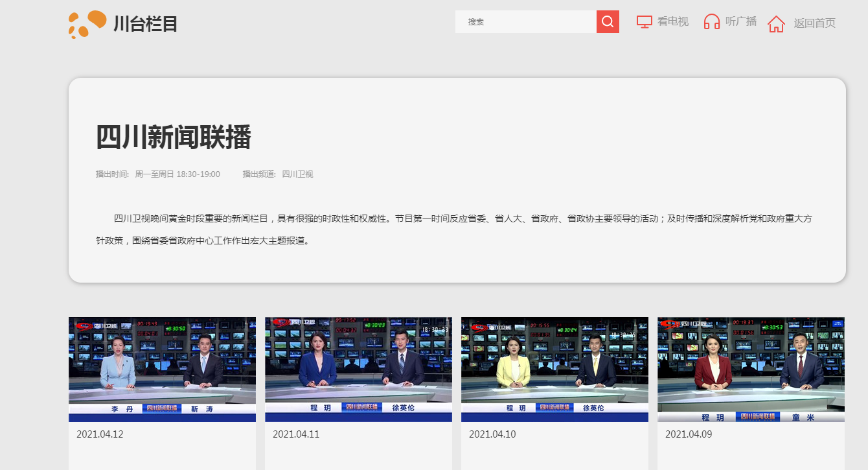
Task: Click the program description paragraph
Action: click(454, 229)
